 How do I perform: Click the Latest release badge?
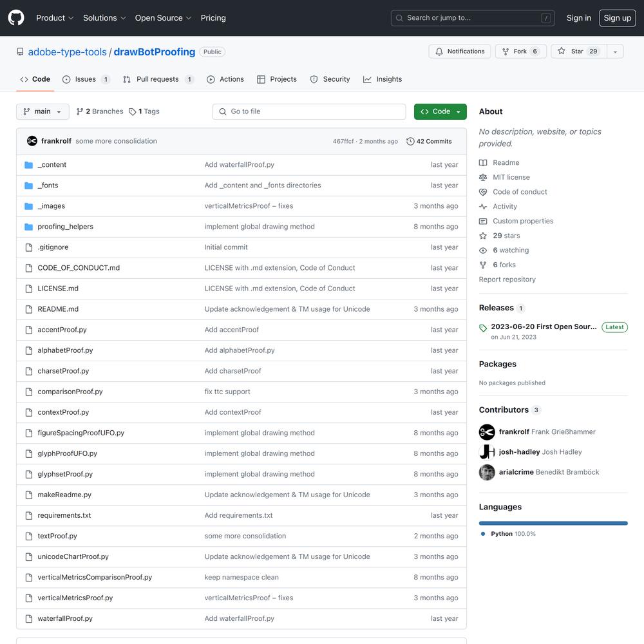click(x=614, y=327)
